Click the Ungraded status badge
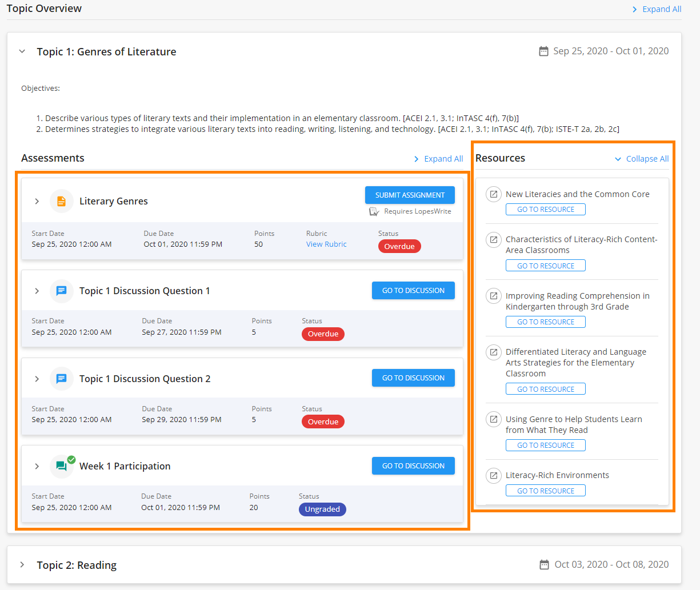 pos(322,509)
